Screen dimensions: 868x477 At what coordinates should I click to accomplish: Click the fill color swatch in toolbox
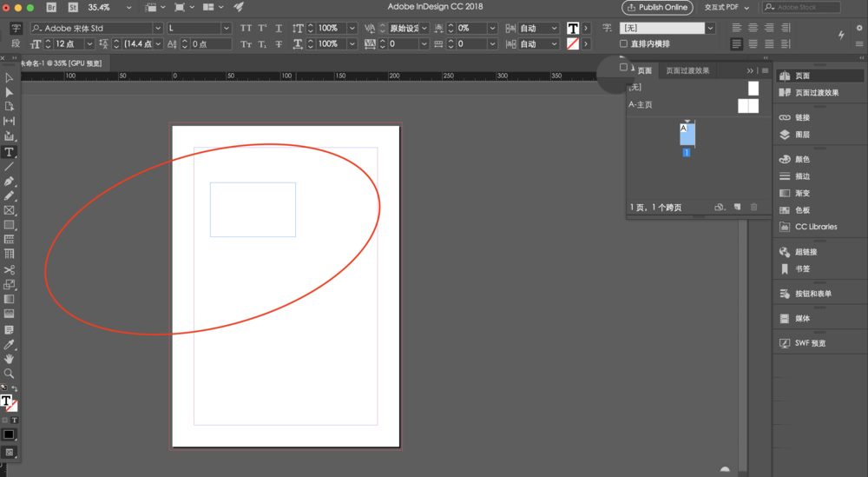pos(6,401)
